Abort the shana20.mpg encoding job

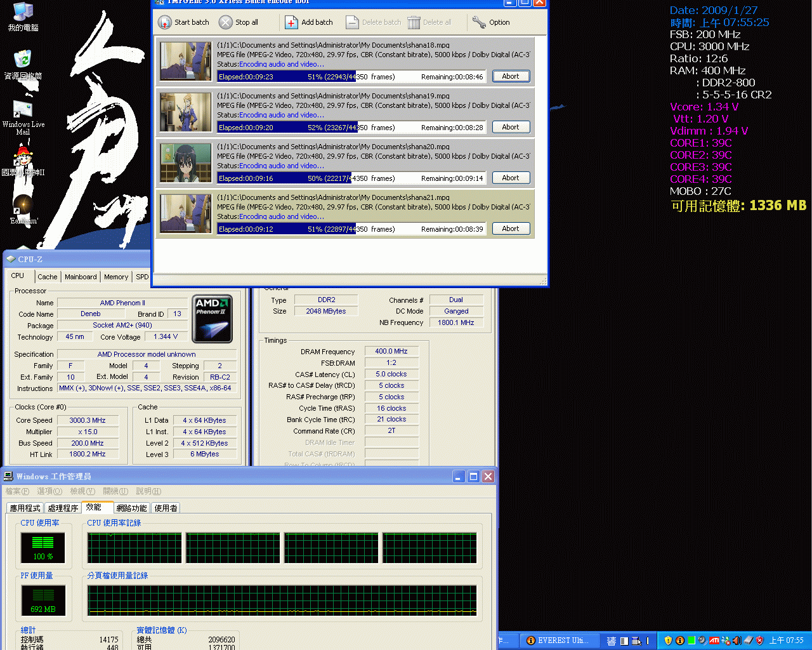pos(511,178)
